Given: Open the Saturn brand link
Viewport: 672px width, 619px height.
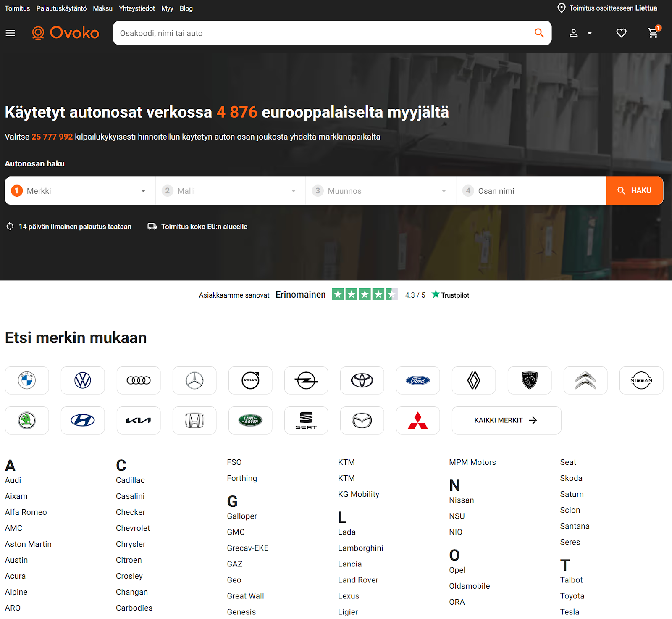Looking at the screenshot, I should (x=572, y=495).
